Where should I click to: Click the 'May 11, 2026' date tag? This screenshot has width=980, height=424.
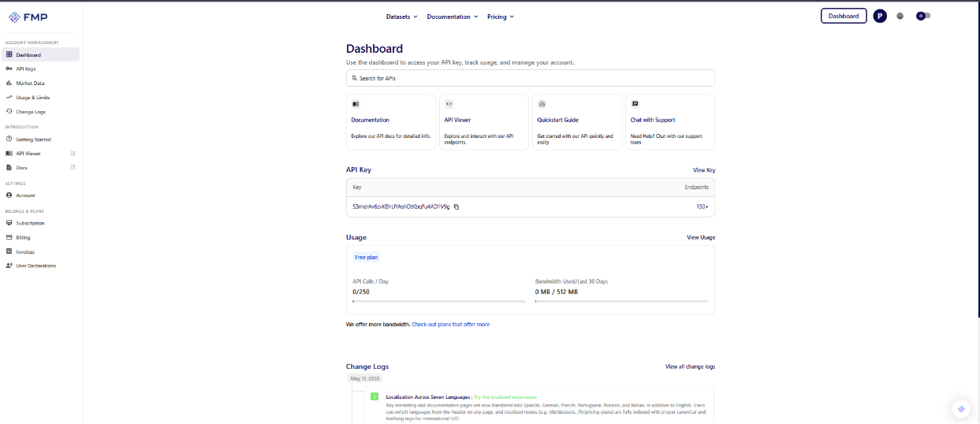[x=365, y=378]
